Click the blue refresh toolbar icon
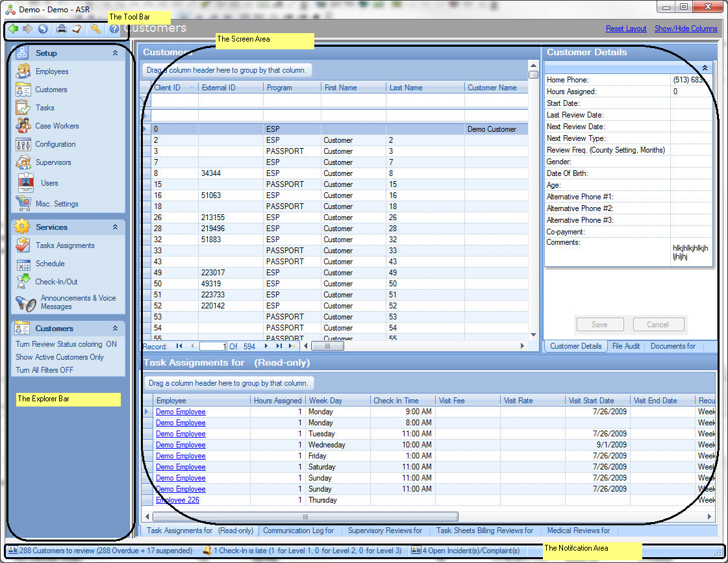Image resolution: width=728 pixels, height=563 pixels. [43, 29]
